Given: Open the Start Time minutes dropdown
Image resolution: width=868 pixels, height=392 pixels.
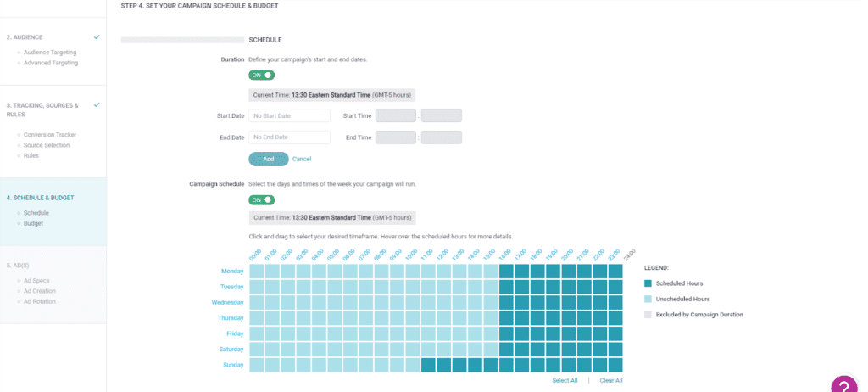Looking at the screenshot, I should coord(441,115).
